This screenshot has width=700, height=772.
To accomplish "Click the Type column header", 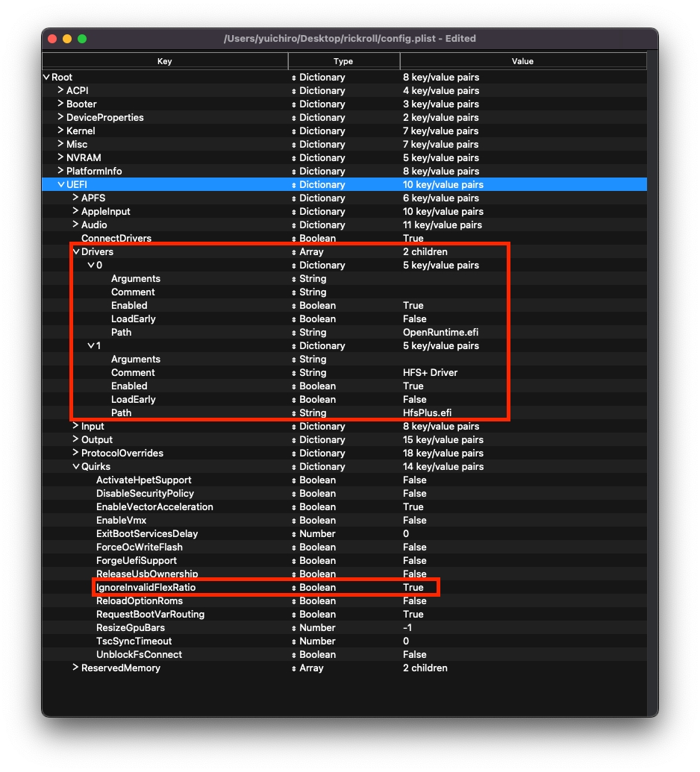I will tap(343, 61).
